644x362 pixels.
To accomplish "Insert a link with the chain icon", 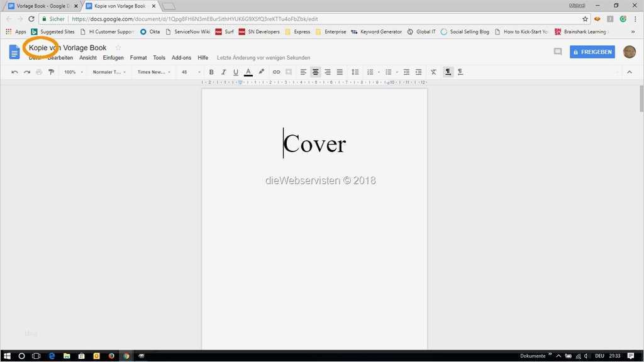I will click(x=277, y=72).
